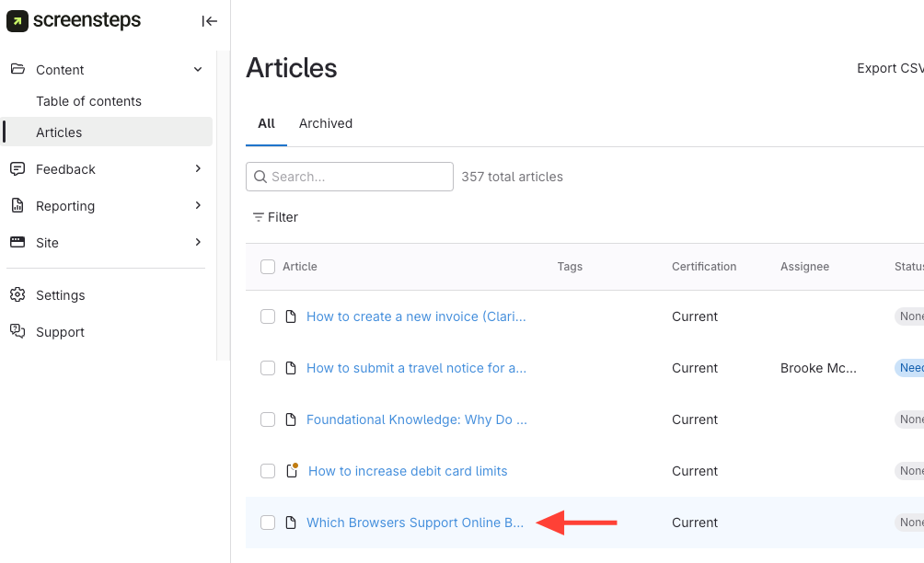Screen dimensions: 924x563
Task: Select checkbox for Which Browsers Support article
Action: pos(268,523)
